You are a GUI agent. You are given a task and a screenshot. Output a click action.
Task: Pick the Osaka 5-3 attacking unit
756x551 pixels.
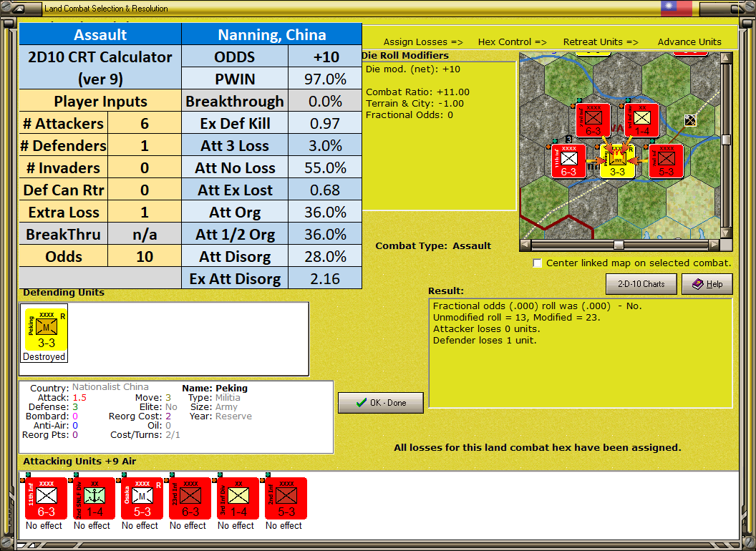(142, 499)
